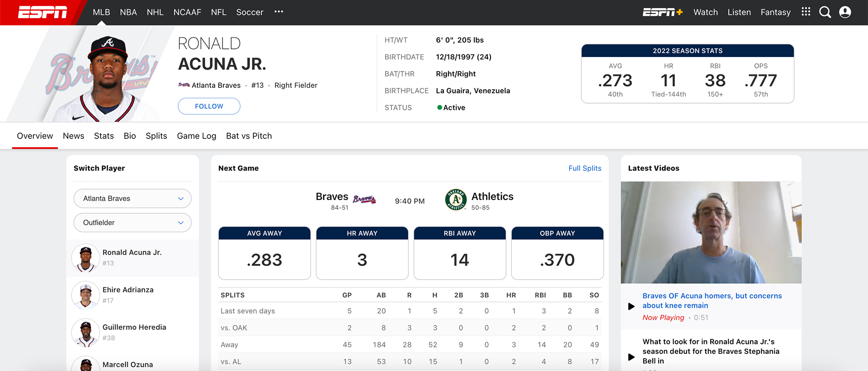Screen dimensions: 868x371
Task: Select Ehire Adrianza in player list
Action: coord(128,290)
